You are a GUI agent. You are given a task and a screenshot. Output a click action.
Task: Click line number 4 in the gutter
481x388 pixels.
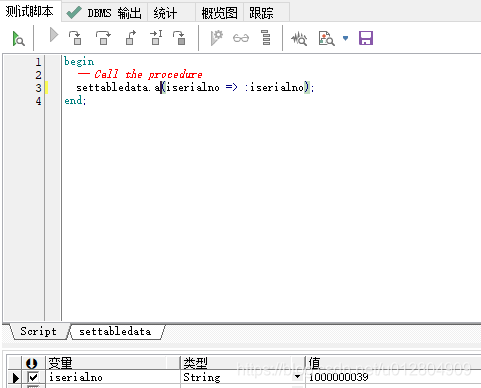(x=38, y=101)
